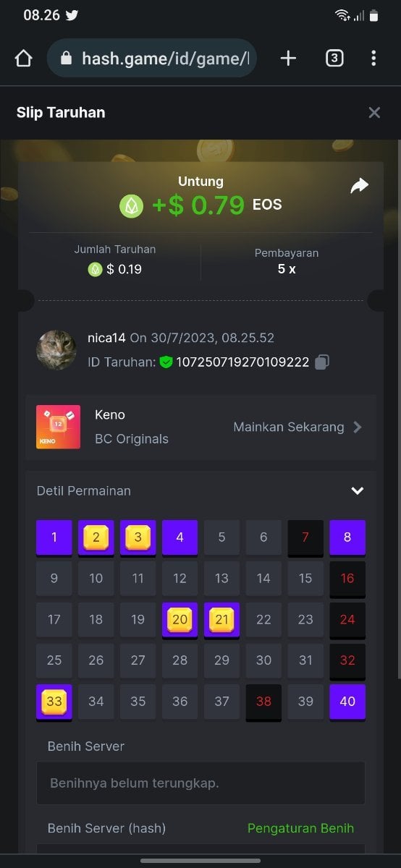Tap the Mainkan Sekarang chevron arrow
The height and width of the screenshot is (868, 401).
(x=357, y=427)
